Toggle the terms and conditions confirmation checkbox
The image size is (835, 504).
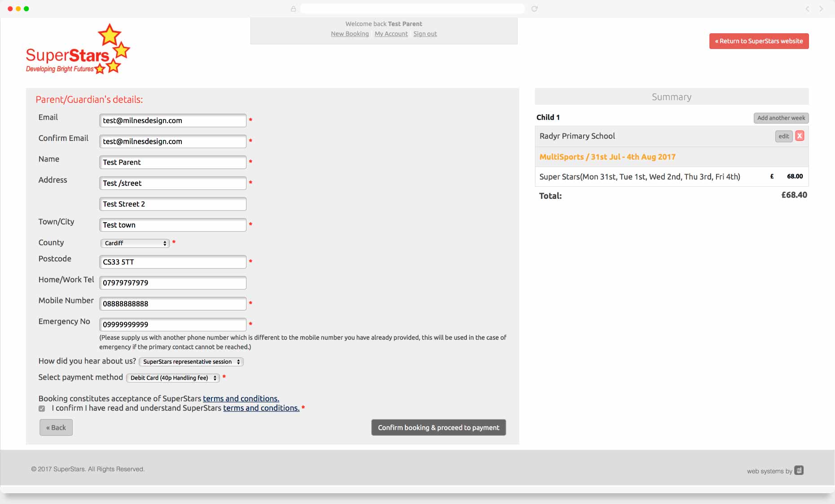click(42, 408)
